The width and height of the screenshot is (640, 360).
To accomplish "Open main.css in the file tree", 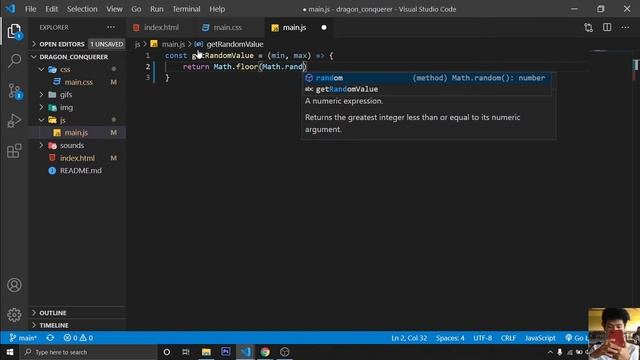I will pos(78,82).
